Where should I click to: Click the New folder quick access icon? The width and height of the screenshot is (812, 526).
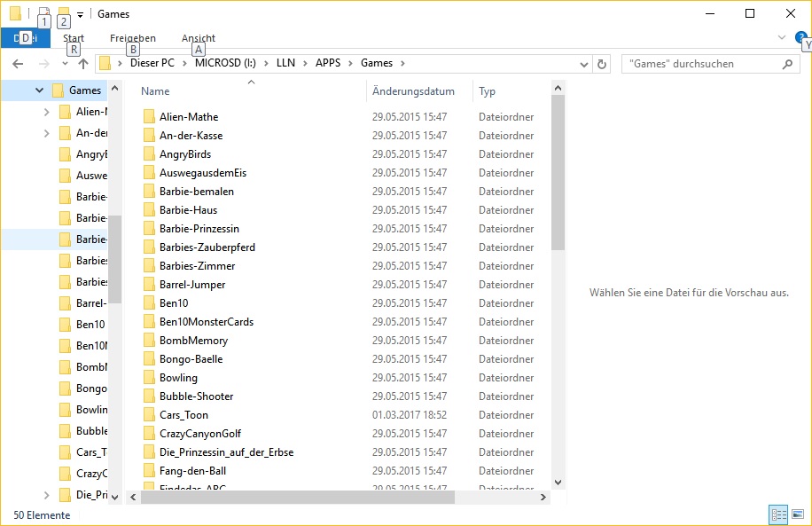pos(64,13)
